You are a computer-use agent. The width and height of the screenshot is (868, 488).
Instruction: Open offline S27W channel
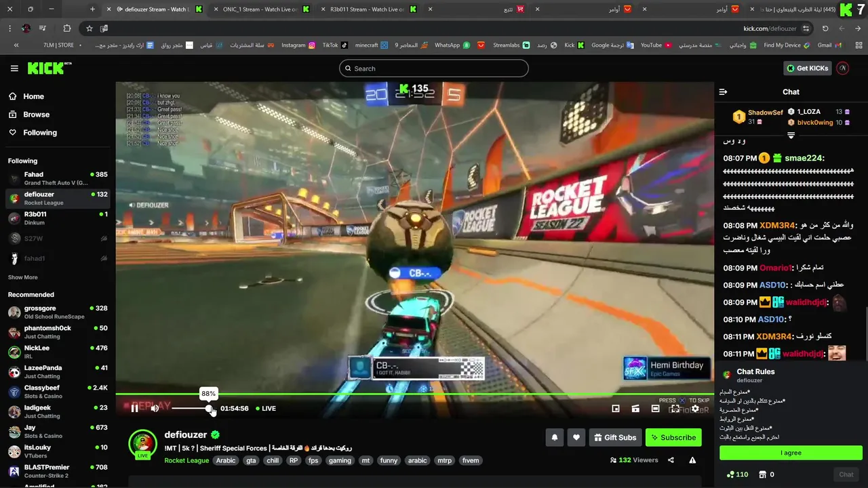(58, 239)
